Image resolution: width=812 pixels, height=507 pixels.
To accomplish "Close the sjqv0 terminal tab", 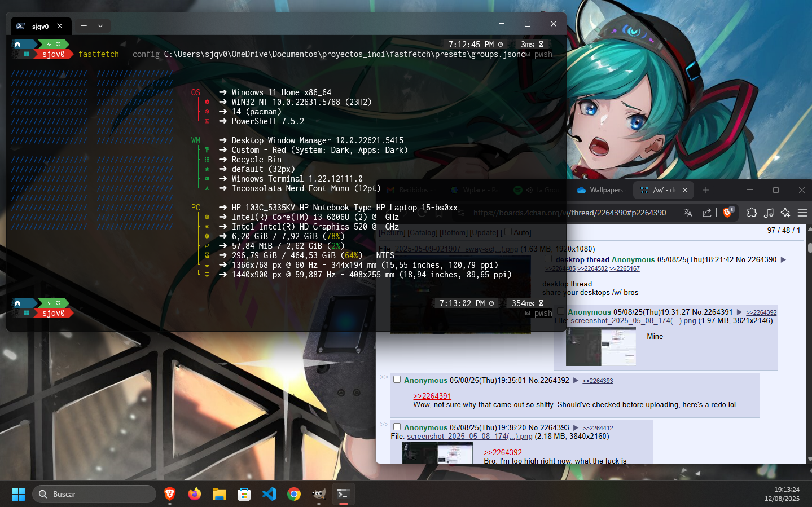I will point(60,25).
